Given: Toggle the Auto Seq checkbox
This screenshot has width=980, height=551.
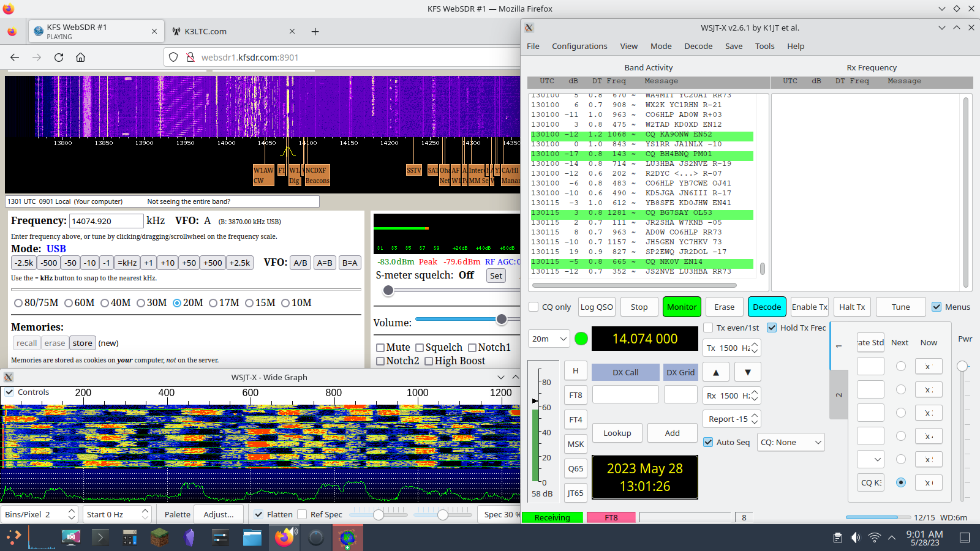Looking at the screenshot, I should pyautogui.click(x=708, y=442).
